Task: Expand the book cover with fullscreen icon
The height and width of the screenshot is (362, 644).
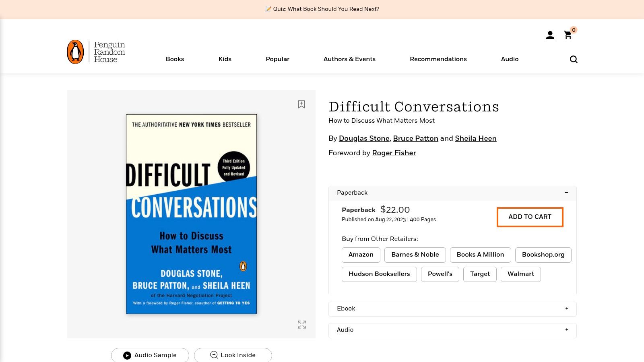Action: coord(301,325)
